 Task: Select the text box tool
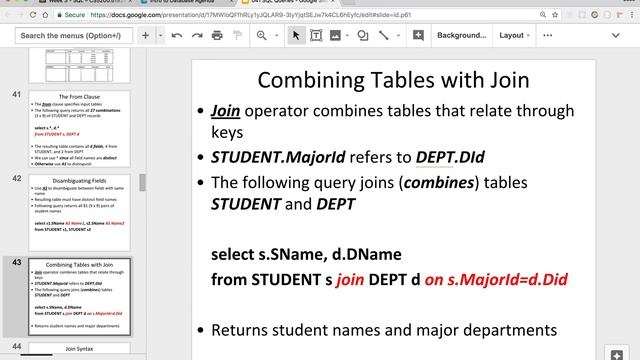click(316, 36)
